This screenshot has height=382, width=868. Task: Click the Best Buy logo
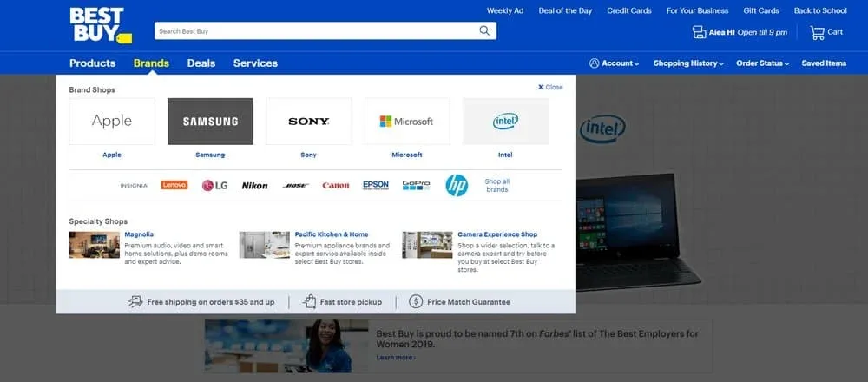(x=101, y=25)
